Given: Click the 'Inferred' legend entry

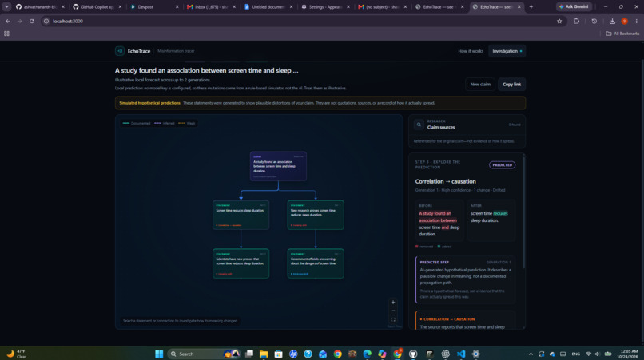Looking at the screenshot, I should (165, 123).
